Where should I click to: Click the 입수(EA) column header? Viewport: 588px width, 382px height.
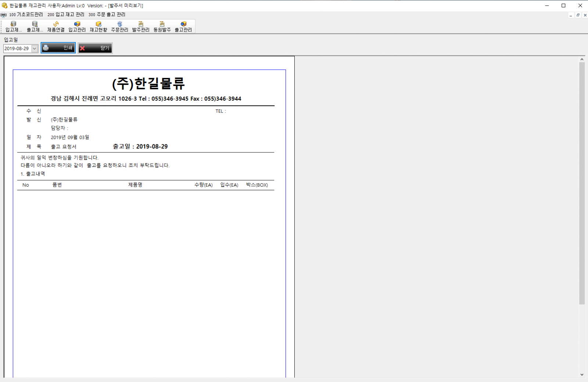click(229, 185)
